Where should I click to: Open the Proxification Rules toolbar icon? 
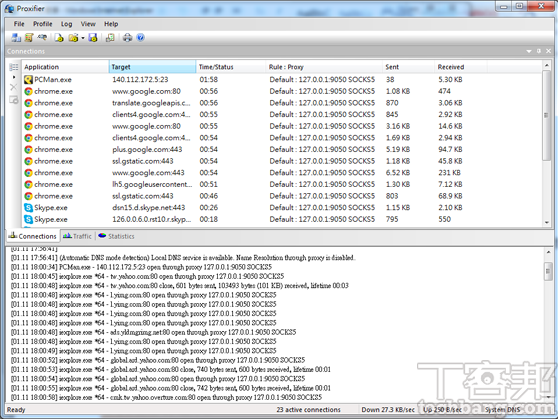point(29,37)
